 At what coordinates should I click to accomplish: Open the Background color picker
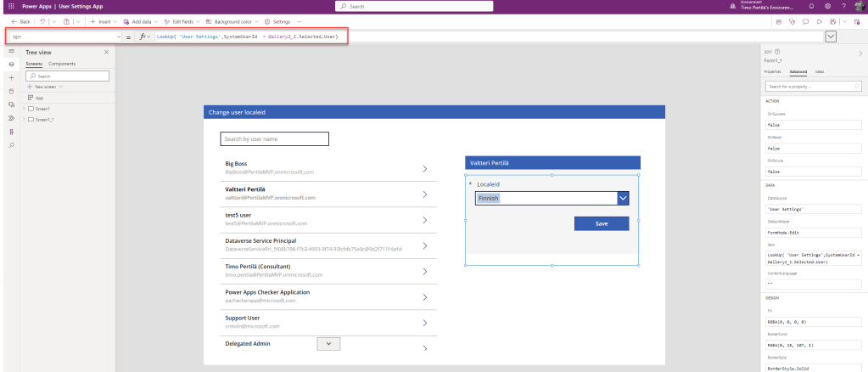point(213,20)
